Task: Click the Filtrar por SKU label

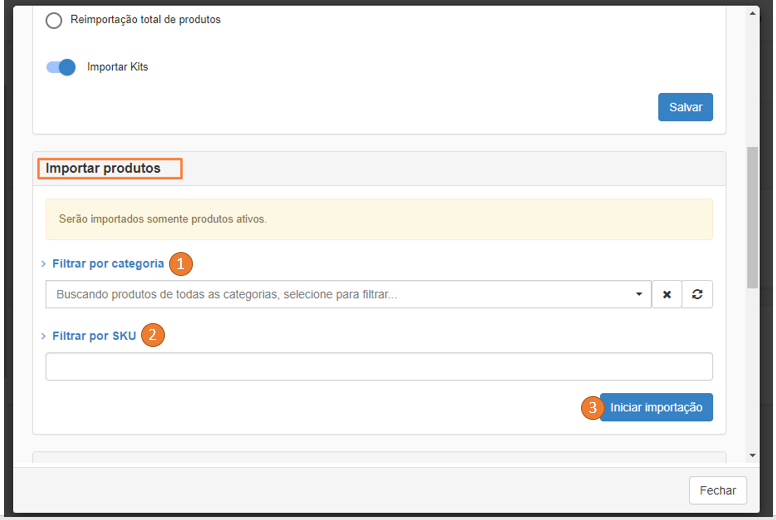Action: coord(94,336)
